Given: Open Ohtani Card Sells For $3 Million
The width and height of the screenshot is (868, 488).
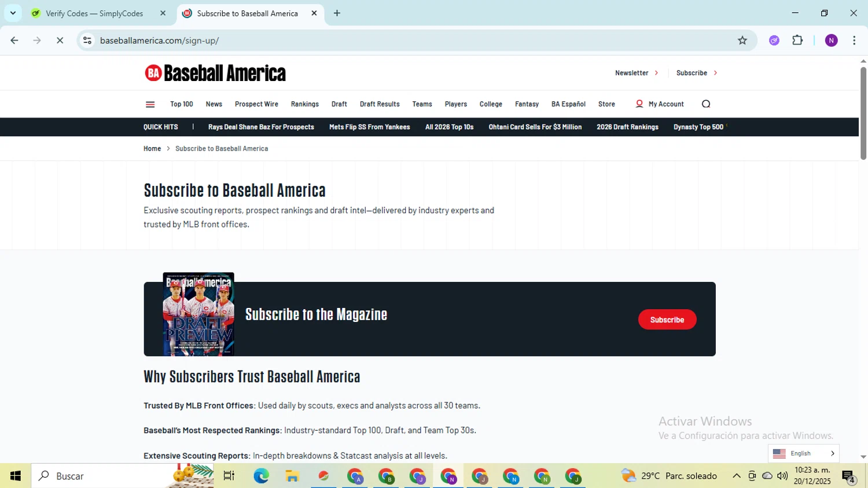Looking at the screenshot, I should point(535,127).
